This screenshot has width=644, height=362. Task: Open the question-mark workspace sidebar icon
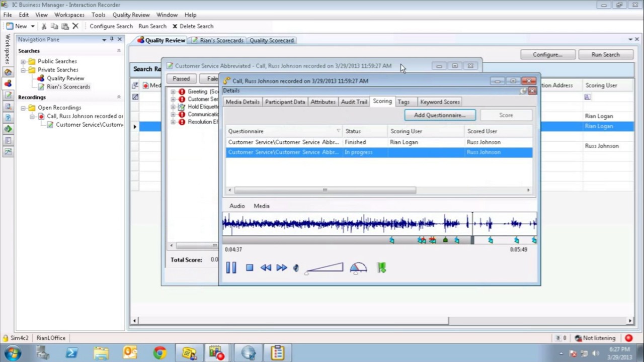(x=8, y=118)
